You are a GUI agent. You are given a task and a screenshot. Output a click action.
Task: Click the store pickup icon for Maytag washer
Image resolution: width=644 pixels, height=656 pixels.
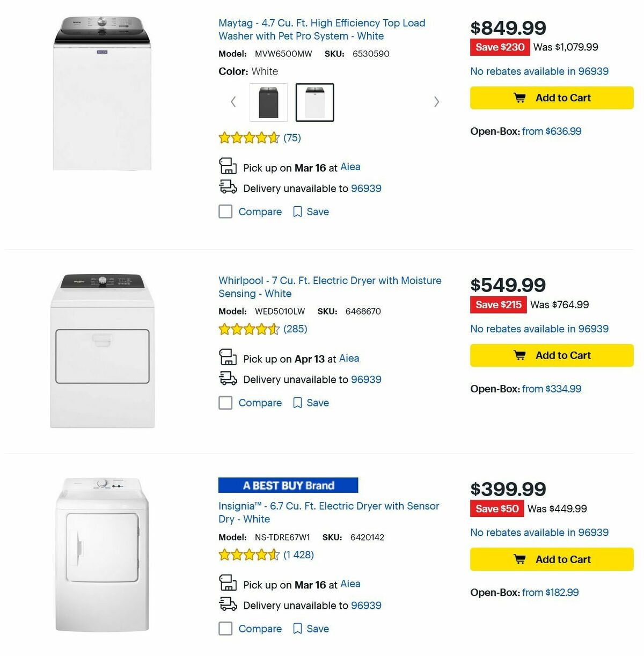228,166
